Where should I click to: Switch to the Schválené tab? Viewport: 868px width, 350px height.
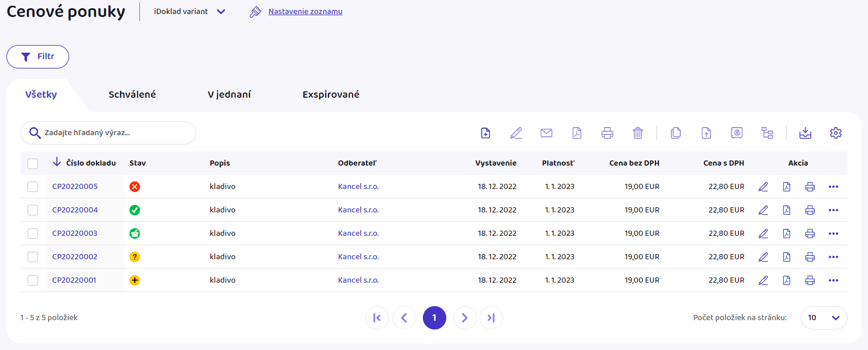point(132,94)
